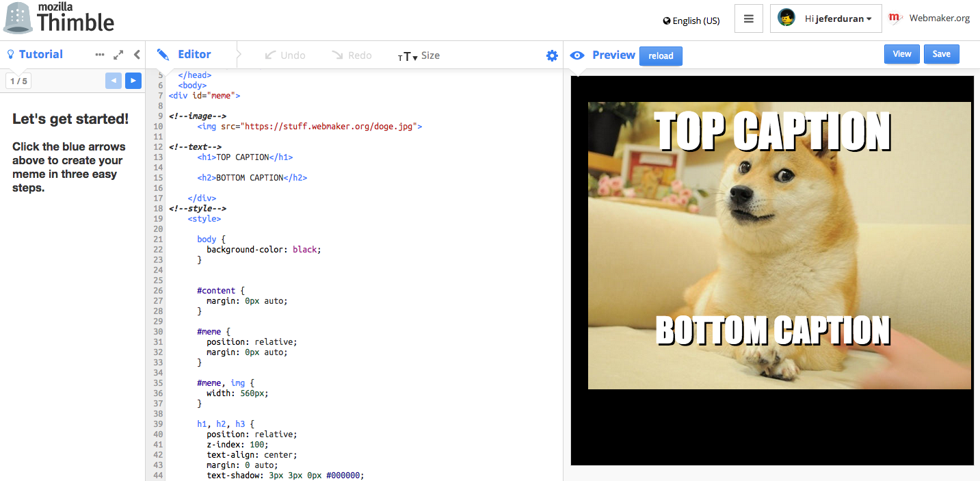Viewport: 980px width, 481px height.
Task: Click the <!--image--> comment line
Action: coord(198,116)
